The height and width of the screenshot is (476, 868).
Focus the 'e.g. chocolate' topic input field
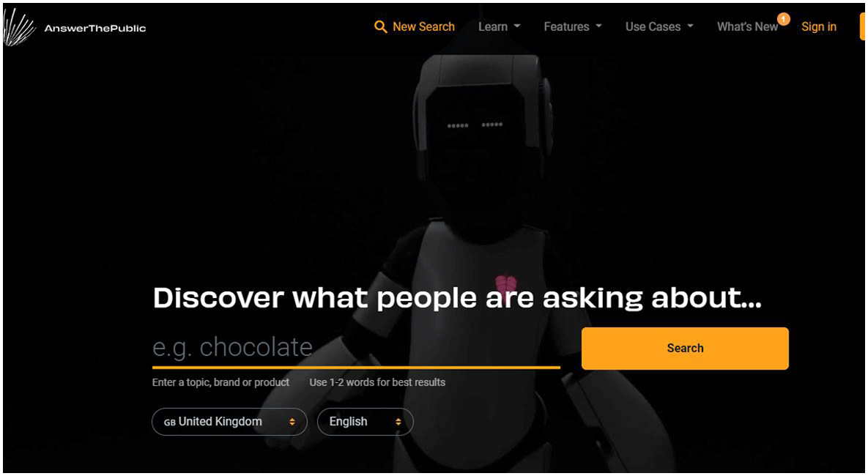[356, 348]
